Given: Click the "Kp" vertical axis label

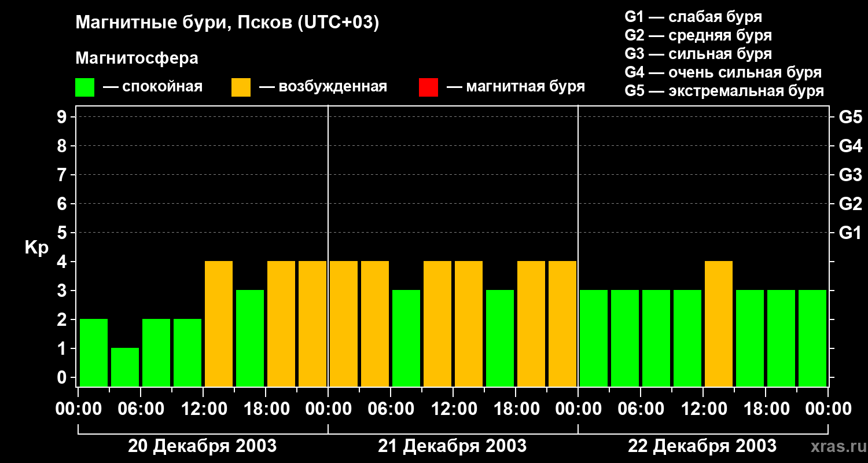Looking at the screenshot, I should tap(36, 248).
